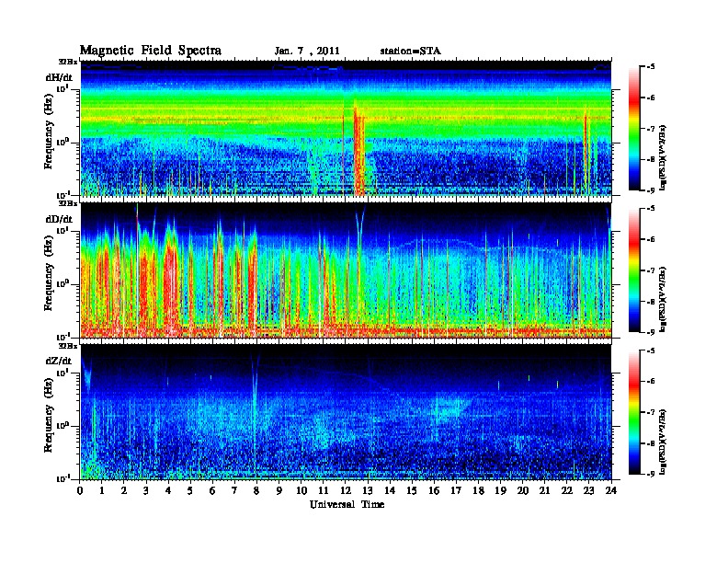Click the "-8" value on dZ/dt colorbar
Image resolution: width=728 pixels, height=563 pixels.
(650, 443)
